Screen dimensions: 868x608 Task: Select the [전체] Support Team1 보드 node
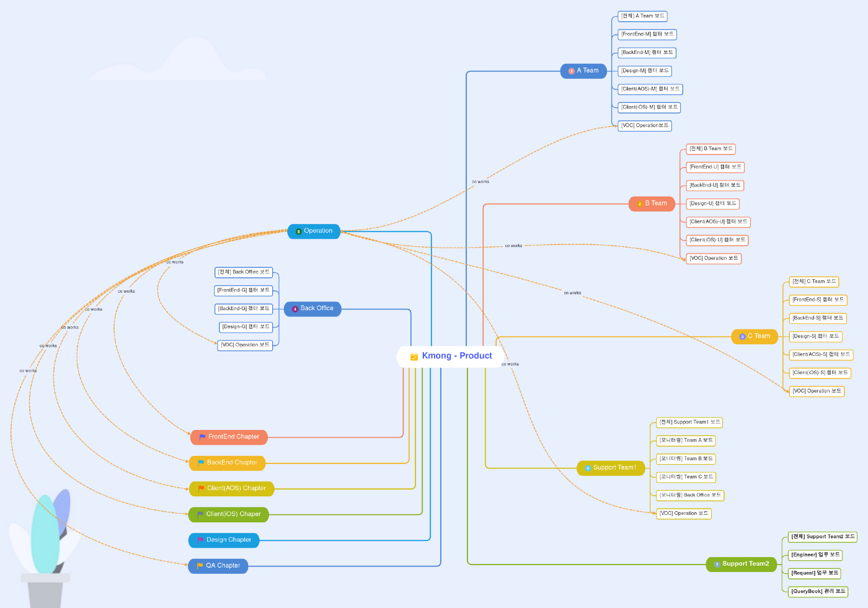pyautogui.click(x=690, y=422)
